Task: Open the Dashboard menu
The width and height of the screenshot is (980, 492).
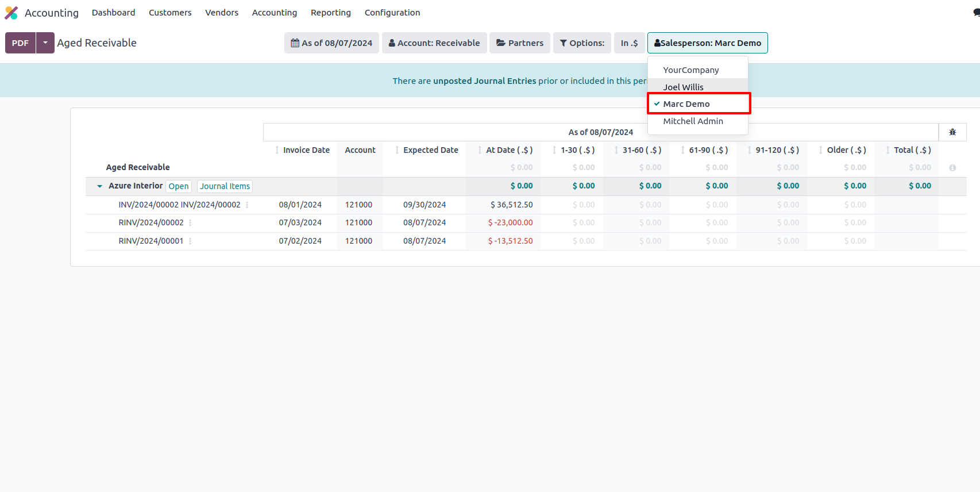Action: click(x=114, y=13)
